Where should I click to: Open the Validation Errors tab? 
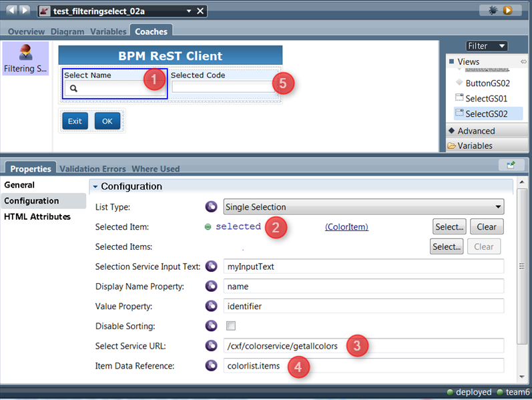pos(93,169)
